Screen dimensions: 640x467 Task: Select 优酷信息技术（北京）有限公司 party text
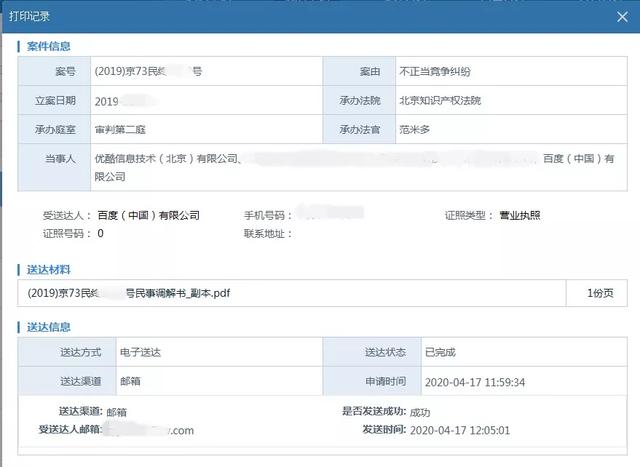(166, 158)
